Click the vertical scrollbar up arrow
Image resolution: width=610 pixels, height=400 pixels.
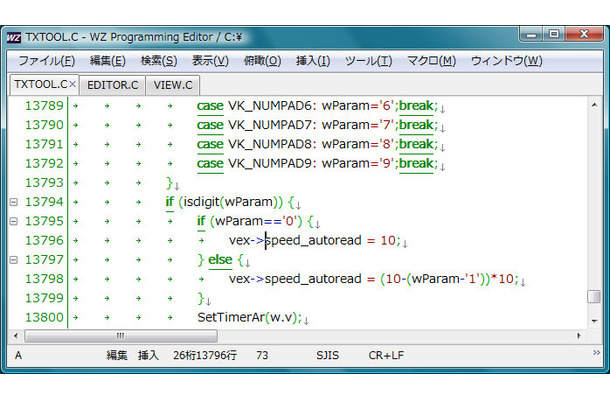point(593,104)
